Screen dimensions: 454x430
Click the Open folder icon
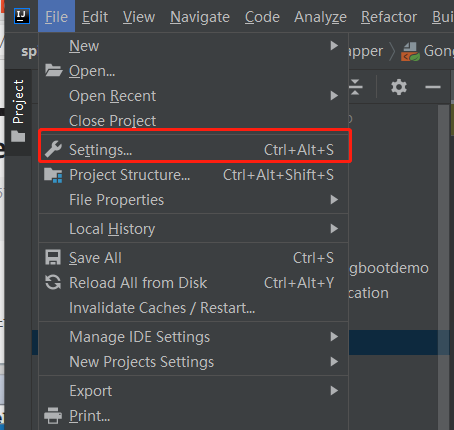point(54,70)
